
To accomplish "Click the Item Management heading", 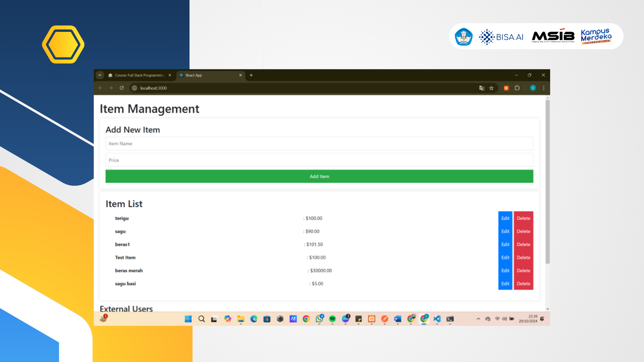I will (x=150, y=109).
